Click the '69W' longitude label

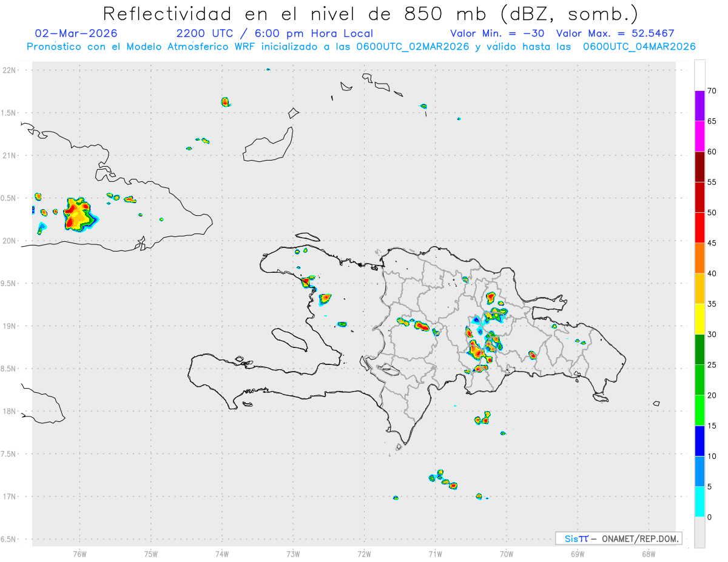578,554
